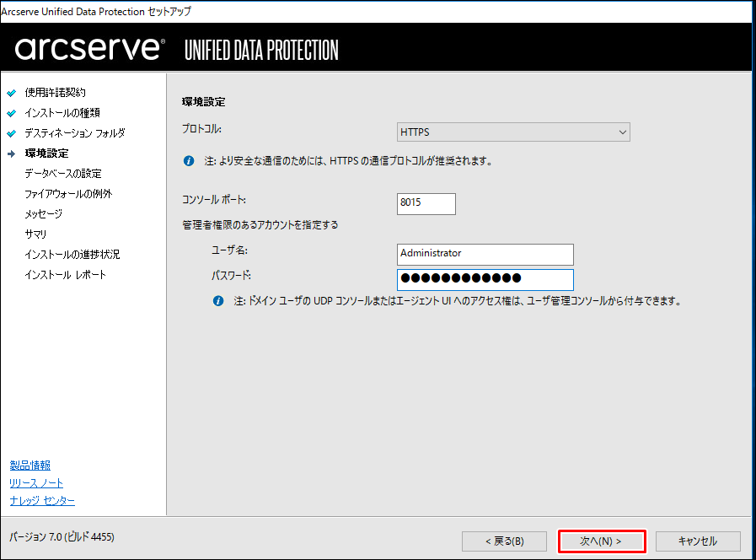
Task: Select the インストールの進捗状況 step
Action: 72,255
